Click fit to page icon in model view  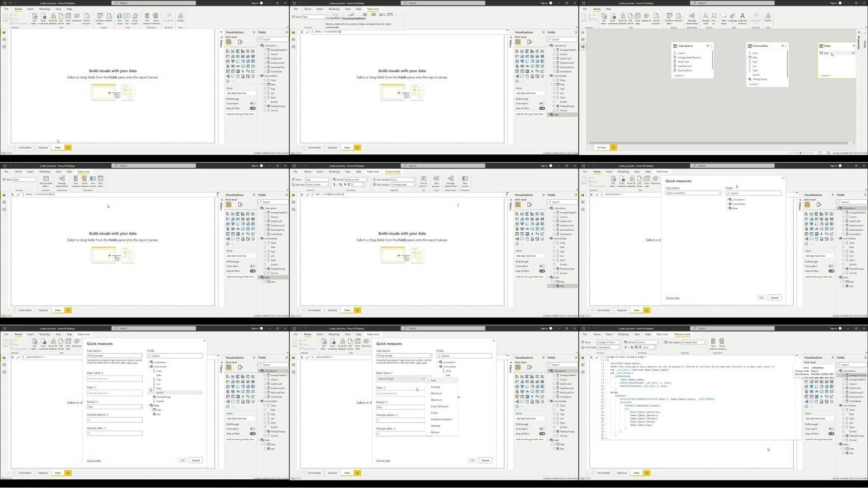coord(827,153)
